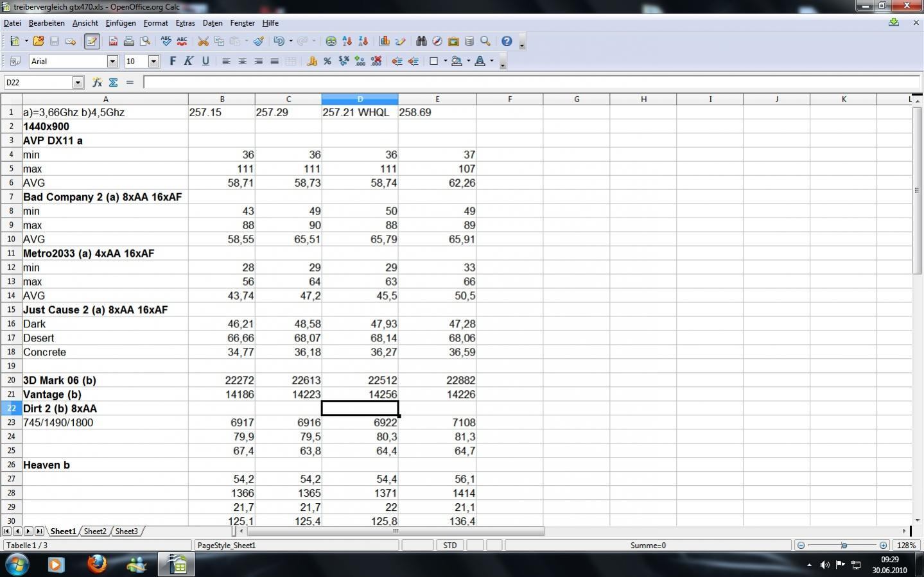Open the Hyperlink dialog icon

(x=331, y=41)
